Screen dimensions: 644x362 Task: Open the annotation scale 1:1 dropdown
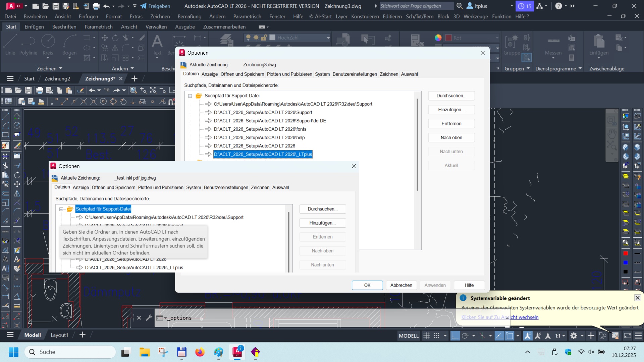(x=560, y=336)
